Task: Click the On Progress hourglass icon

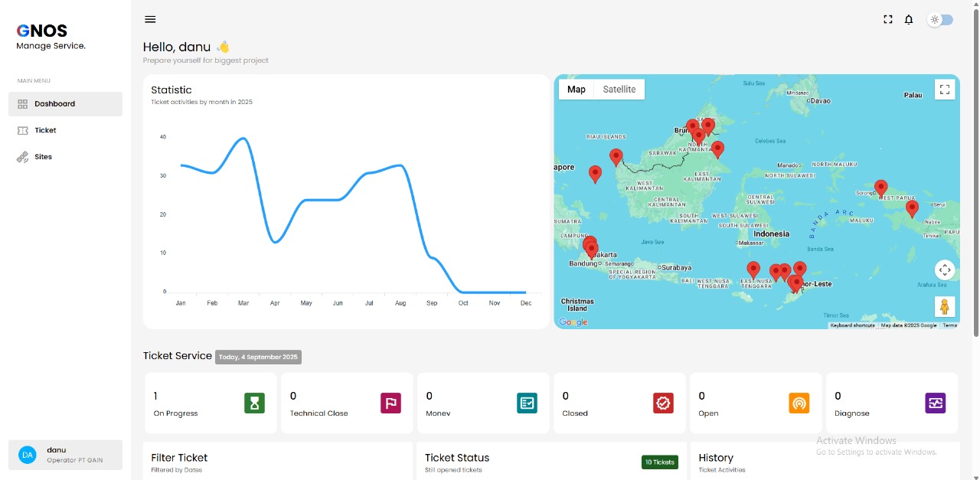Action: 254,403
